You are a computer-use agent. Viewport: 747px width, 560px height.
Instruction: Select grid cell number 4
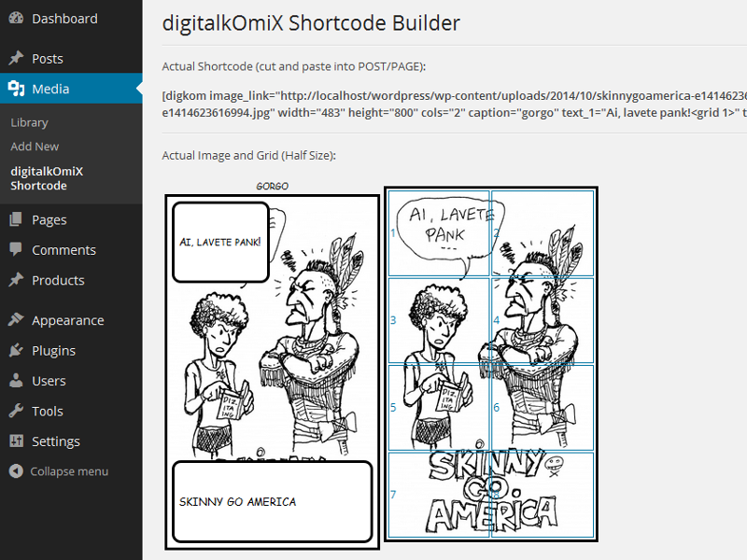543,320
